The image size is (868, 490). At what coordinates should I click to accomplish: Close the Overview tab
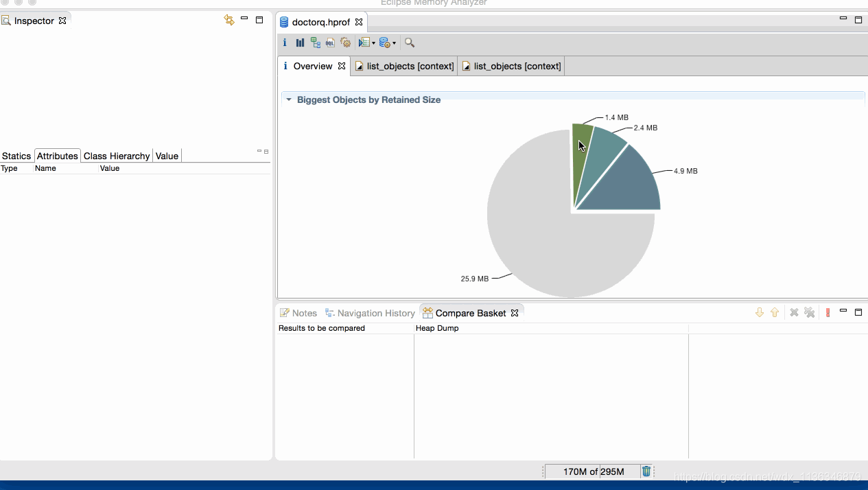click(x=342, y=67)
